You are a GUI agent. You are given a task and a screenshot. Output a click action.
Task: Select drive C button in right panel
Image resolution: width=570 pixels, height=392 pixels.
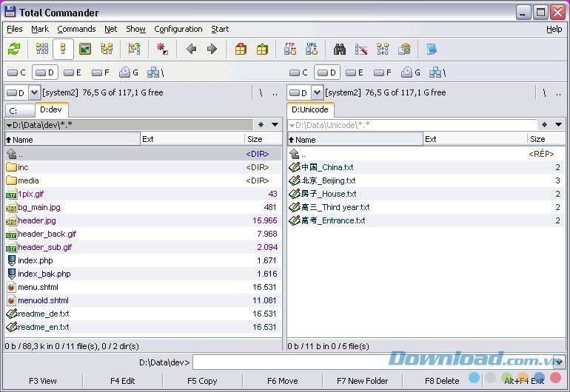coord(298,72)
